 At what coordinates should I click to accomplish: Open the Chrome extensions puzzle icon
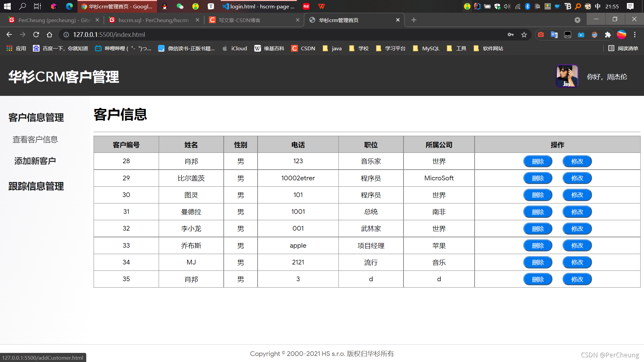608,35
